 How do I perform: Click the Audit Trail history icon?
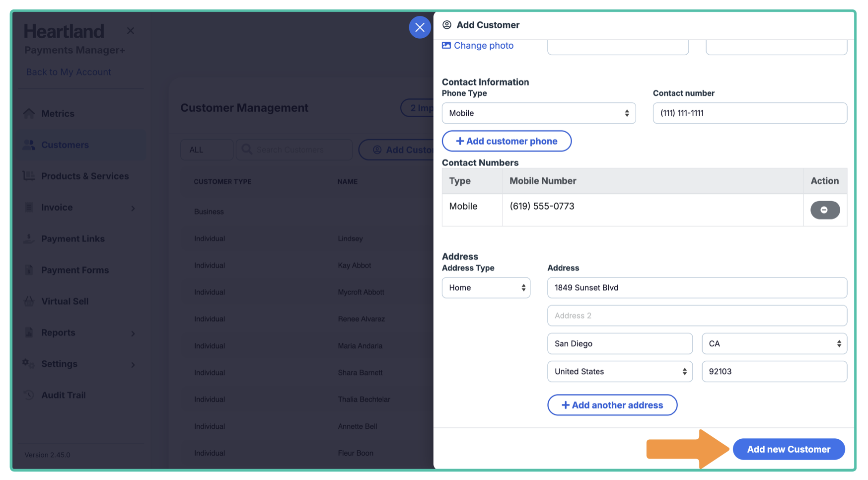29,395
